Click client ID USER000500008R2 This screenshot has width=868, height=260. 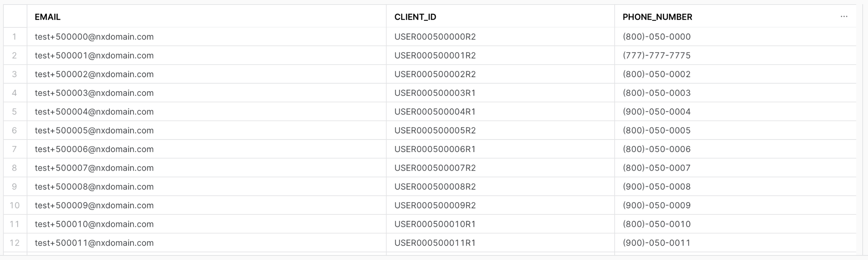435,187
